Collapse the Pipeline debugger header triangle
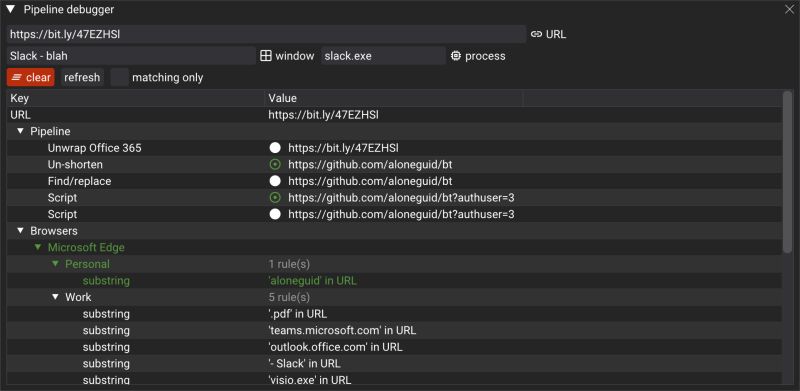The height and width of the screenshot is (391, 800). tap(10, 9)
